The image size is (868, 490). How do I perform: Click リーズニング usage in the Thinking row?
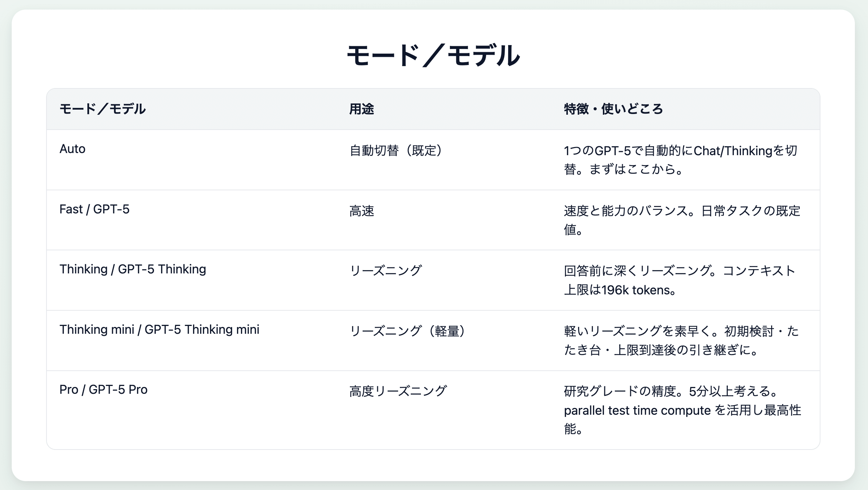(386, 271)
